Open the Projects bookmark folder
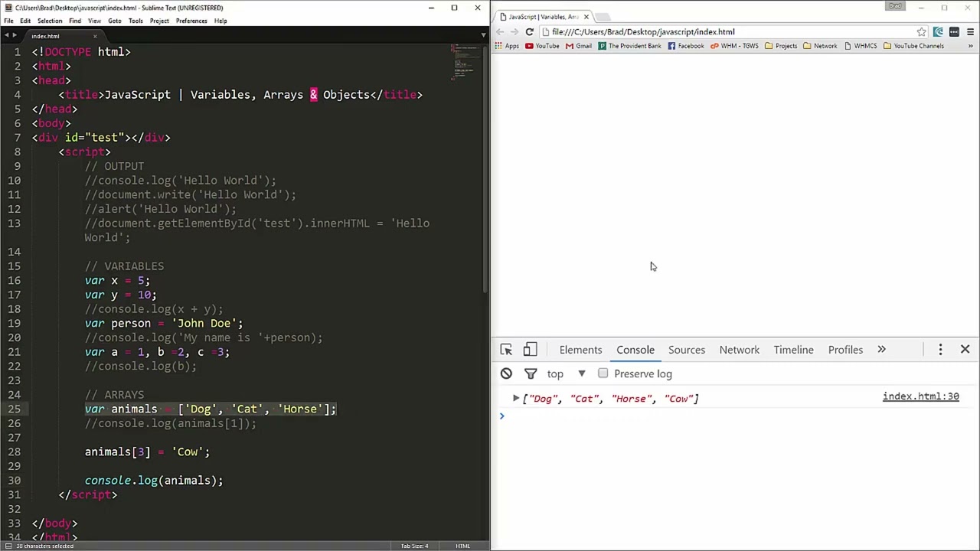The height and width of the screenshot is (551, 980). click(x=781, y=46)
